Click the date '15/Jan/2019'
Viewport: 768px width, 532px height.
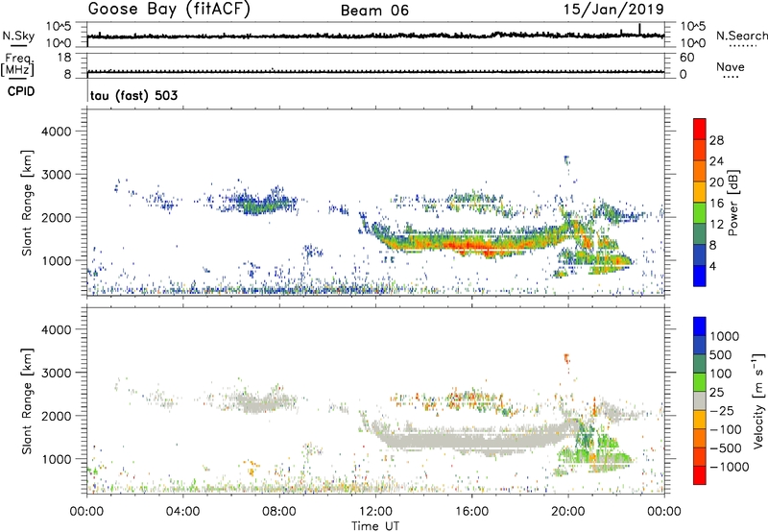[613, 9]
